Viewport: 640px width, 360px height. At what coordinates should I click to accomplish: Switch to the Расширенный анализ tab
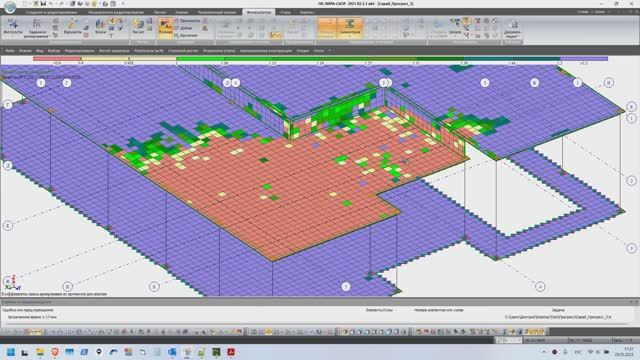click(x=217, y=12)
